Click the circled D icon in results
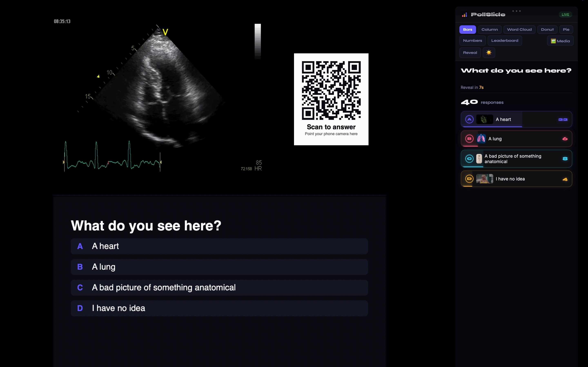The image size is (588, 367). pos(469,179)
